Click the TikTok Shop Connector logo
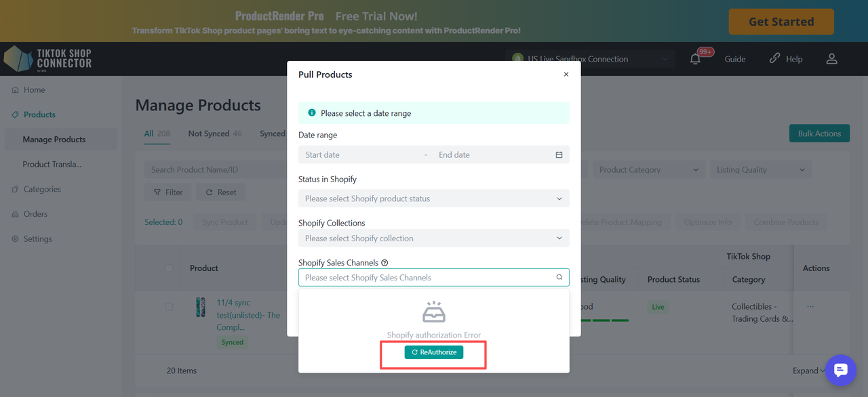Screen dimensions: 868x397 pyautogui.click(x=47, y=59)
